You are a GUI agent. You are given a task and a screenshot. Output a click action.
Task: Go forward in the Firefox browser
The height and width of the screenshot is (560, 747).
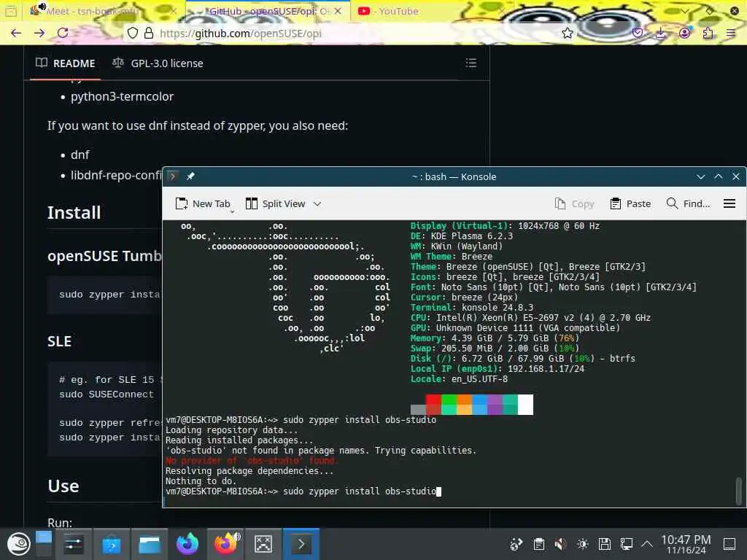pyautogui.click(x=39, y=33)
